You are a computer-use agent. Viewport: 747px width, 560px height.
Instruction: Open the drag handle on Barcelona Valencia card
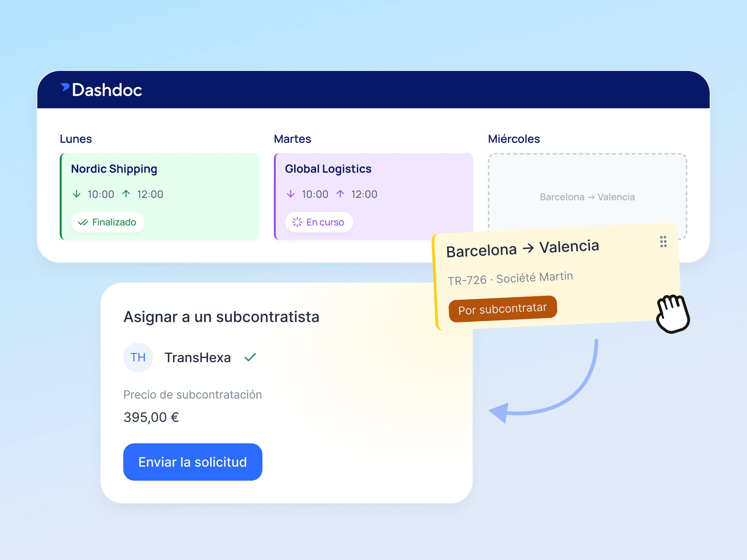663,242
